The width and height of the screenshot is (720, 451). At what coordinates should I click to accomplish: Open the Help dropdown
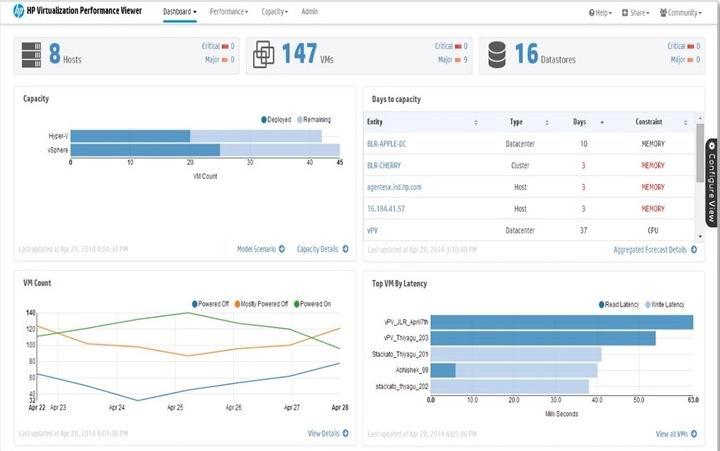coord(600,13)
